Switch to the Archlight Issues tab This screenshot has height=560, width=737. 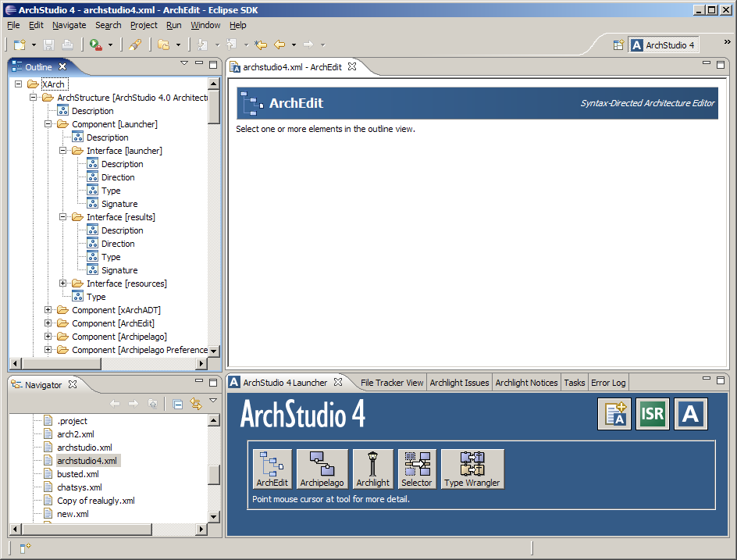(459, 382)
